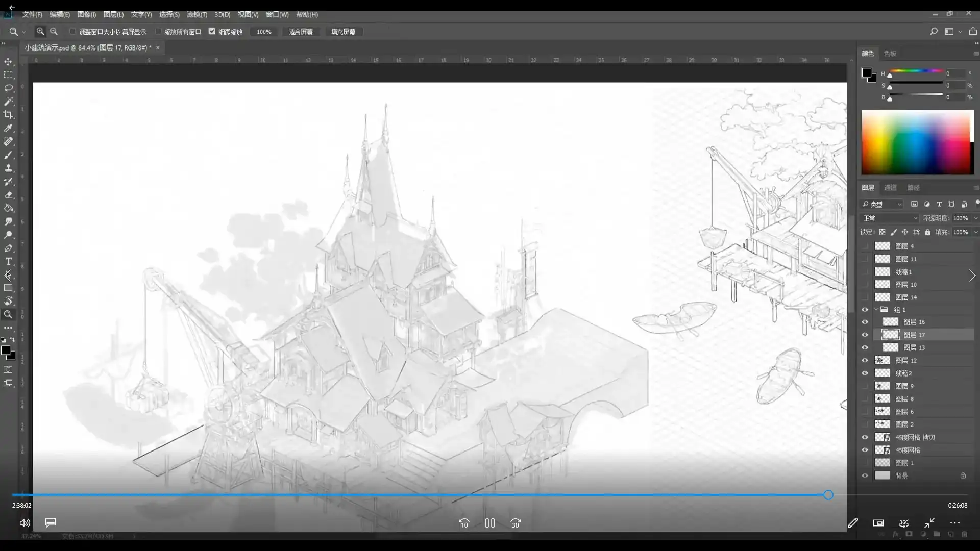
Task: Open the blend mode 正常 dropdown
Action: [x=890, y=218]
